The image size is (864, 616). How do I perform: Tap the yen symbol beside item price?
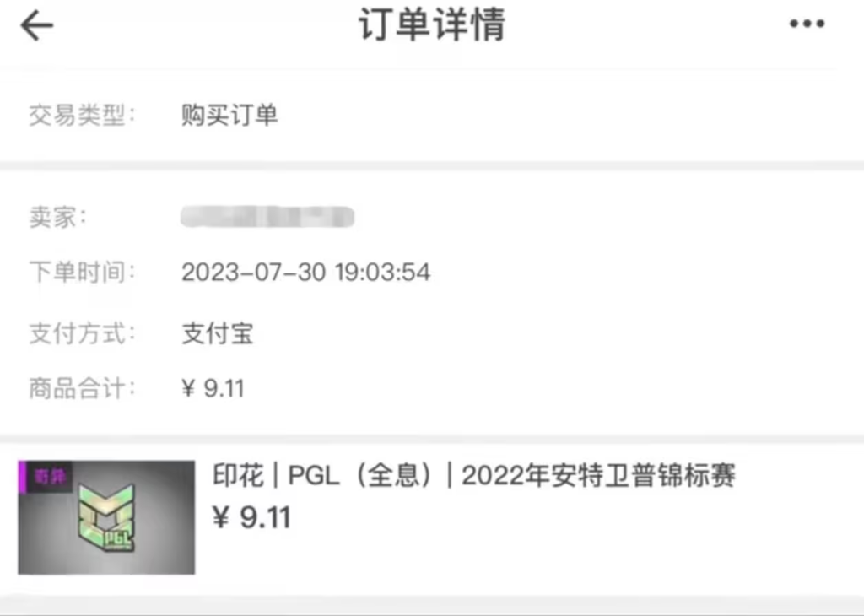[221, 517]
